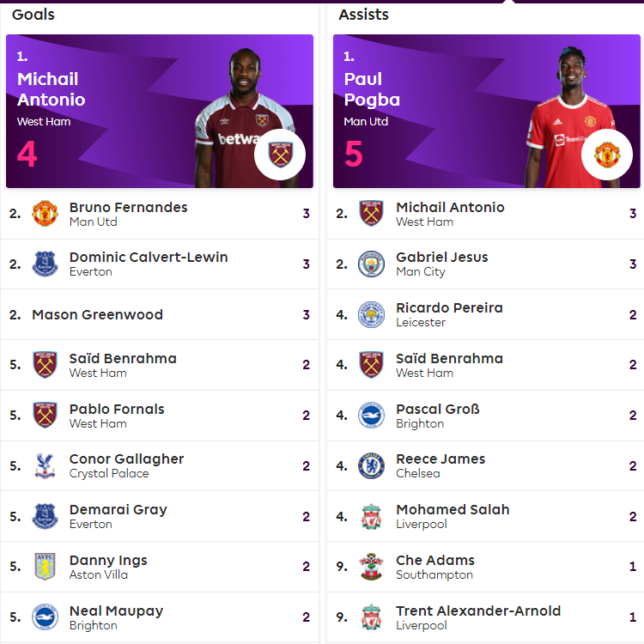Click Leicester crest beside Ricardo Pereira
The height and width of the screenshot is (644, 644).
pos(371,314)
